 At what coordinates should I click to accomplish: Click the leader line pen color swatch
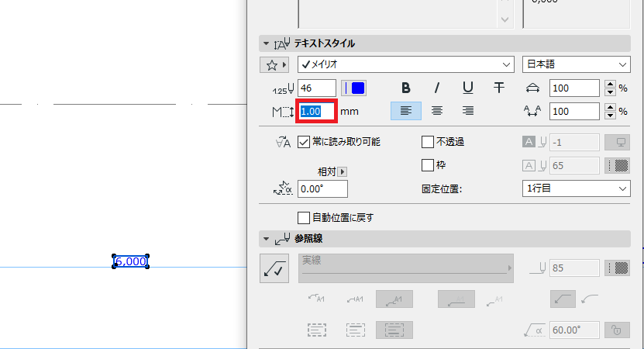(618, 268)
